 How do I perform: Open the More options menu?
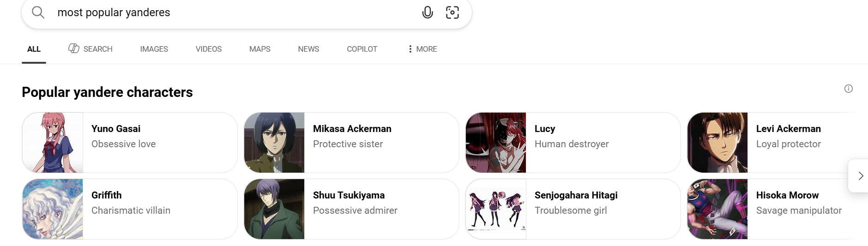click(x=422, y=49)
